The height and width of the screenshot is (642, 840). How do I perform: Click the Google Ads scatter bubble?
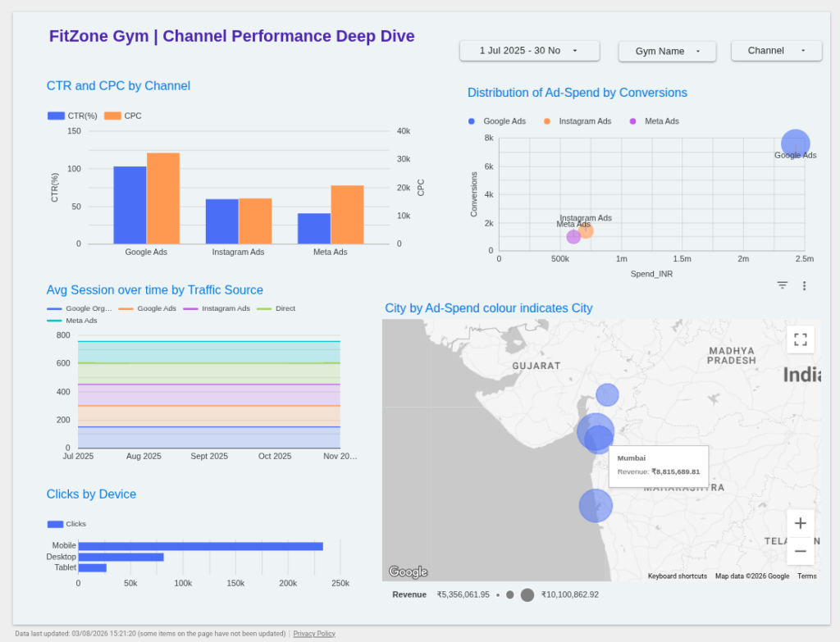point(796,143)
